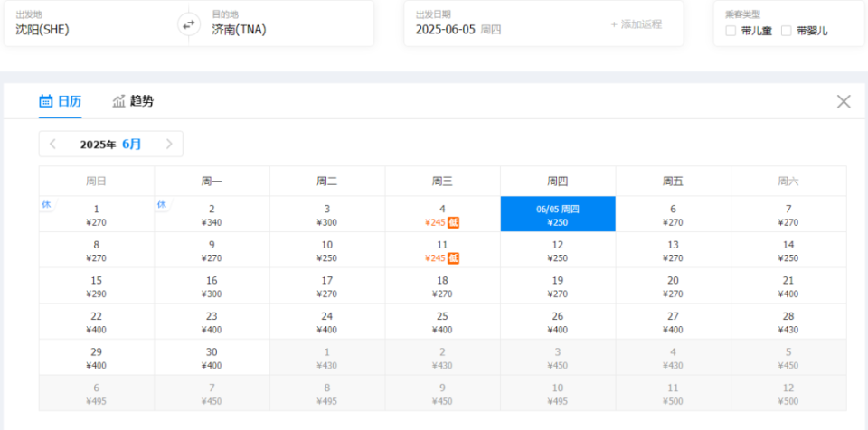Select July 3 greyed cell ¥450
Viewport: 868px width, 430px height.
558,358
